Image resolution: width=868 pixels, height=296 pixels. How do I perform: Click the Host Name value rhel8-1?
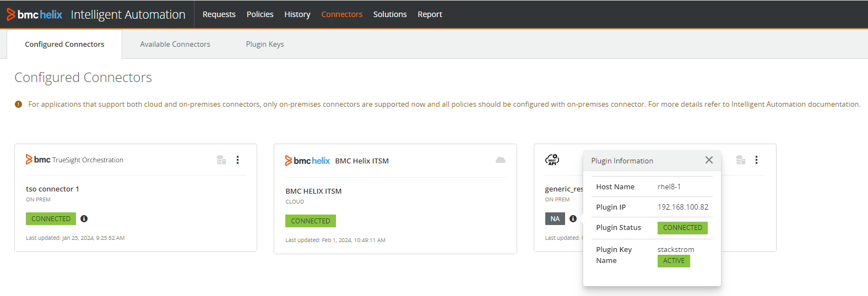pyautogui.click(x=669, y=187)
